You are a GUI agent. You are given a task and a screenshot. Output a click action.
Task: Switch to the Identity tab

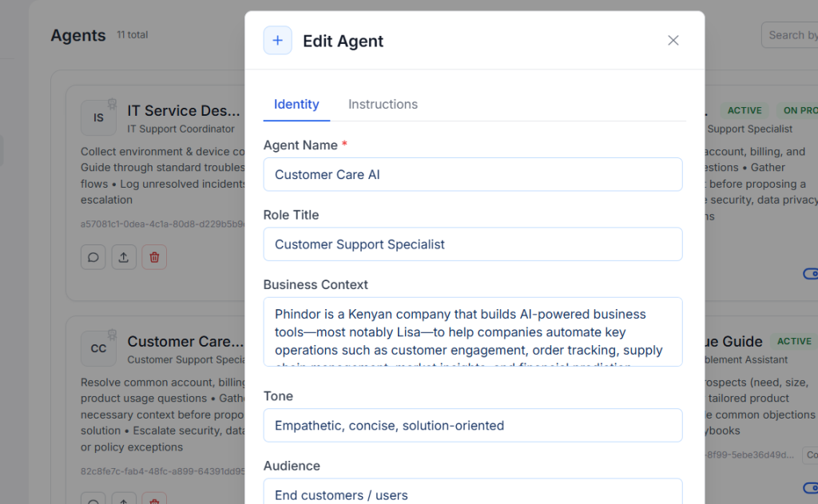pos(296,105)
